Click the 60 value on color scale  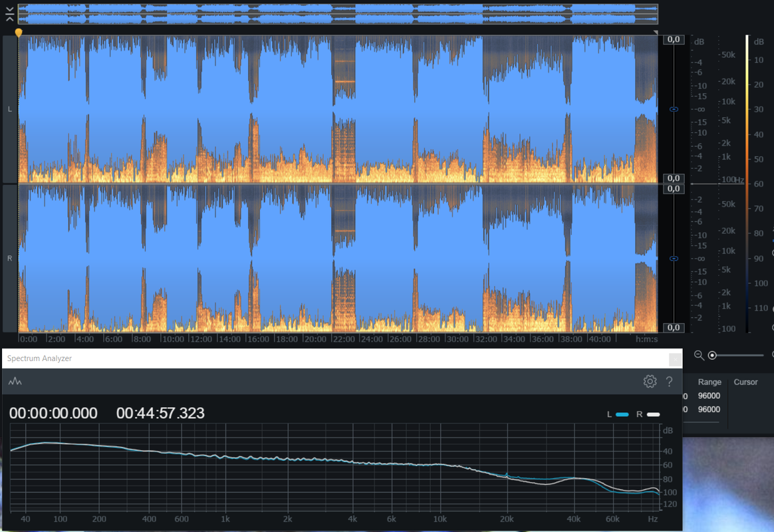[758, 184]
